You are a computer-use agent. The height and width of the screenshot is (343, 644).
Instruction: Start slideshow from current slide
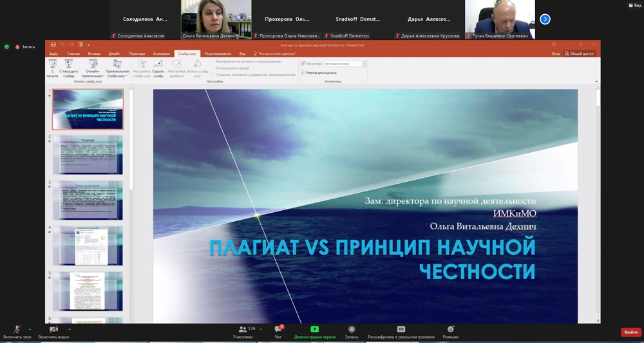(68, 68)
